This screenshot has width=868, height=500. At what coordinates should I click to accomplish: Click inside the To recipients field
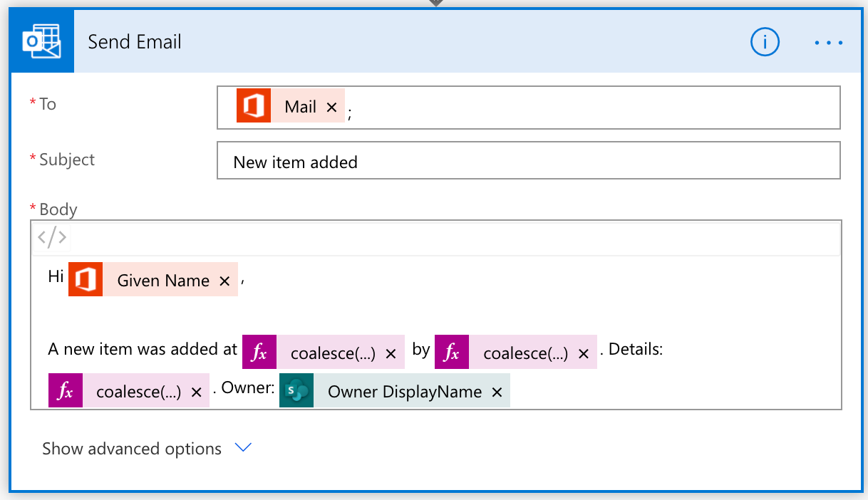pyautogui.click(x=570, y=107)
